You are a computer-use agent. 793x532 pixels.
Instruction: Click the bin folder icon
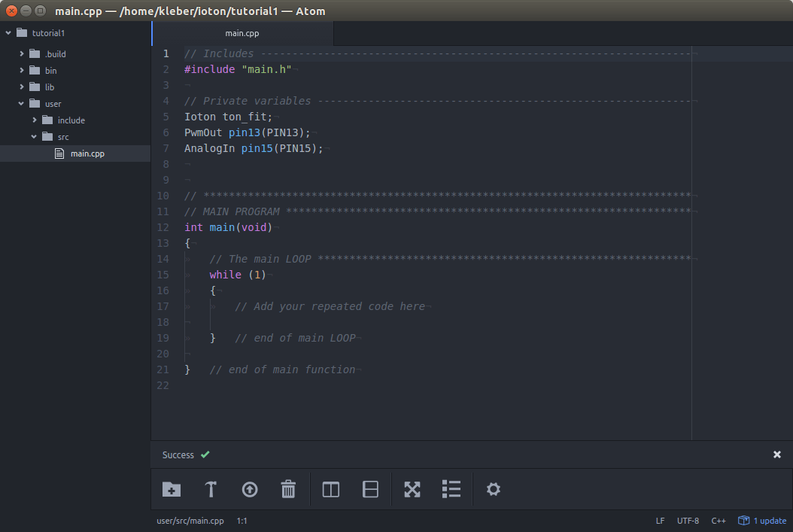point(35,70)
